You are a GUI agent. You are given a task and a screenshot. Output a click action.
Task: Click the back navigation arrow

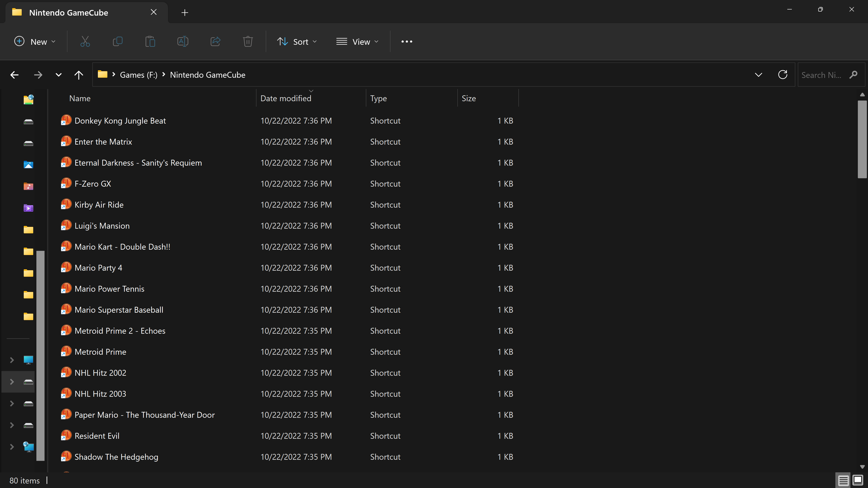(x=14, y=74)
